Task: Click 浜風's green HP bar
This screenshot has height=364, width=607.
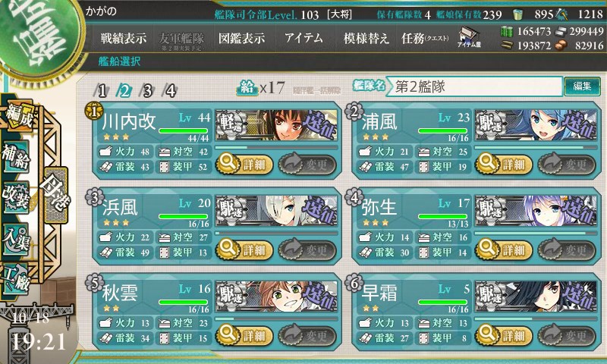Action: pyautogui.click(x=183, y=217)
